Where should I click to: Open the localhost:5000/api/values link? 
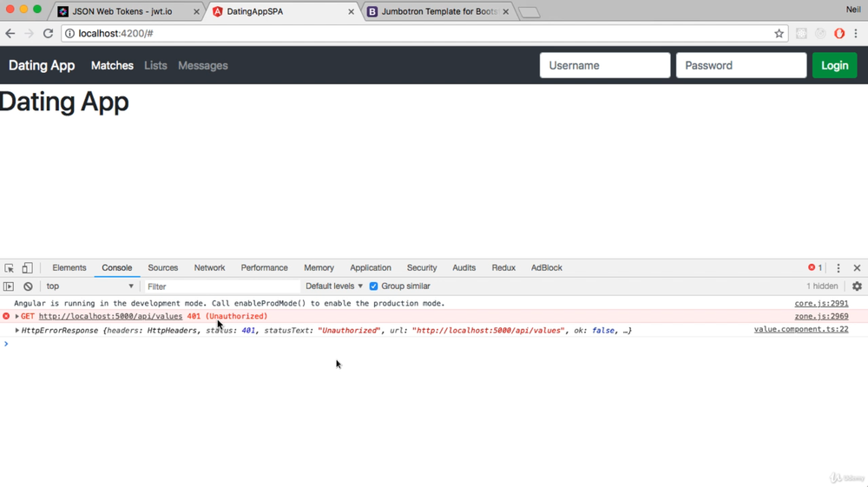point(110,316)
